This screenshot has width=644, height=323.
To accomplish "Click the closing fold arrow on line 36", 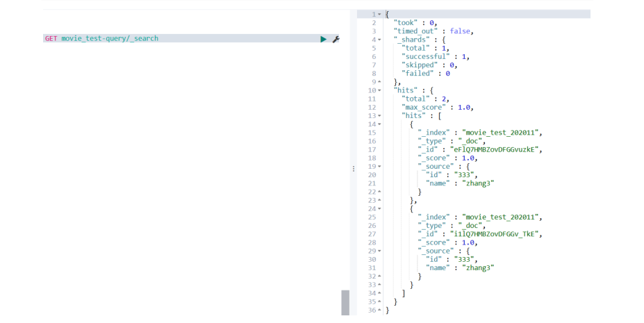I will coord(379,310).
